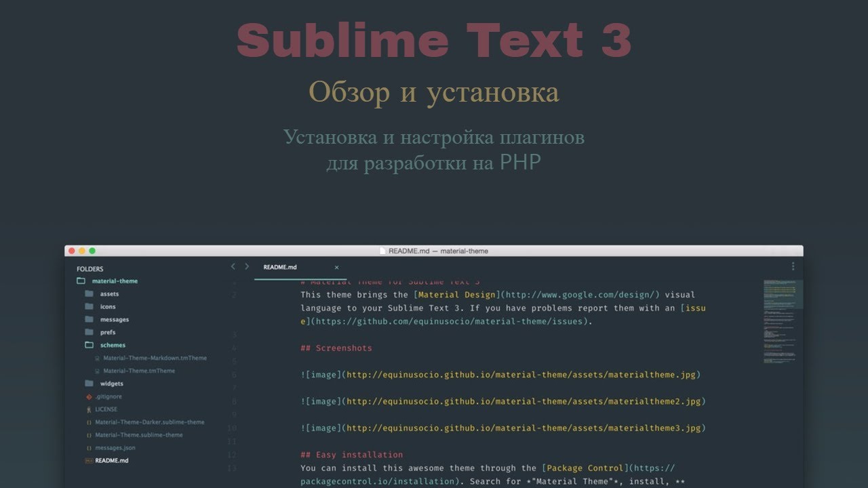Click the braces icon beside messages.json

(89, 448)
